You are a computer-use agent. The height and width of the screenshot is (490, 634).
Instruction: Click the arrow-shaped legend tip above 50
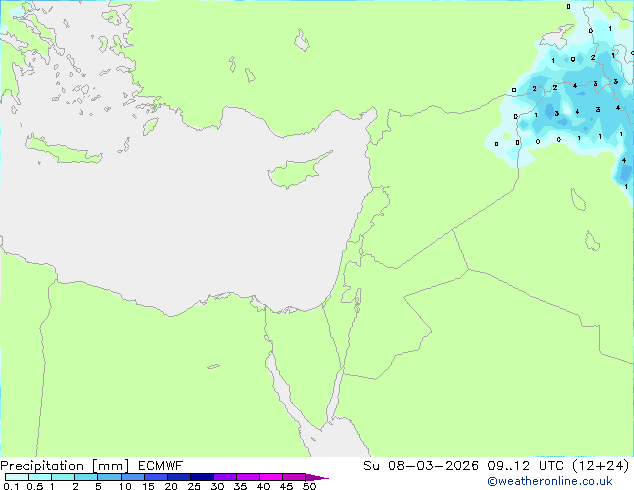click(x=316, y=477)
